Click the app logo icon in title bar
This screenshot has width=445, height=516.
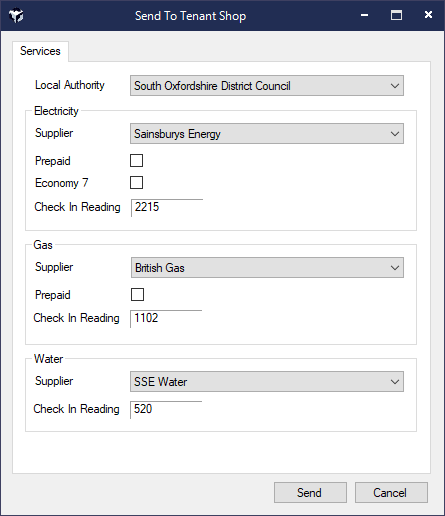click(16, 15)
